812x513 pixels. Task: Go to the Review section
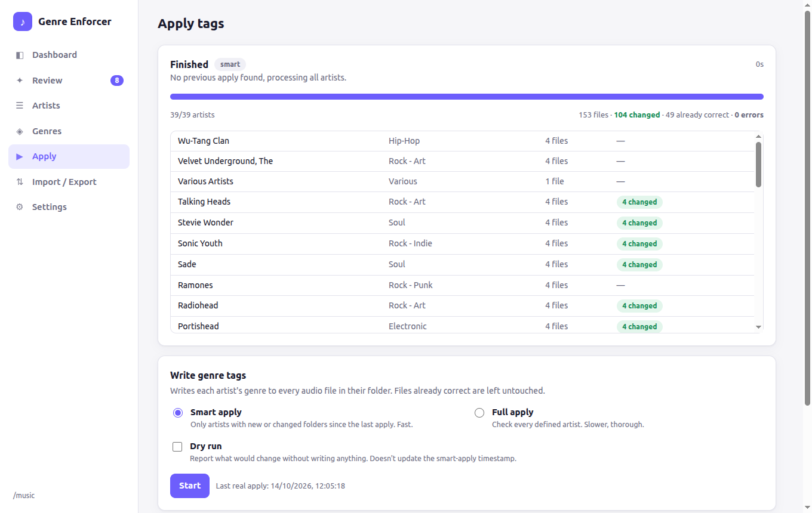(69, 81)
